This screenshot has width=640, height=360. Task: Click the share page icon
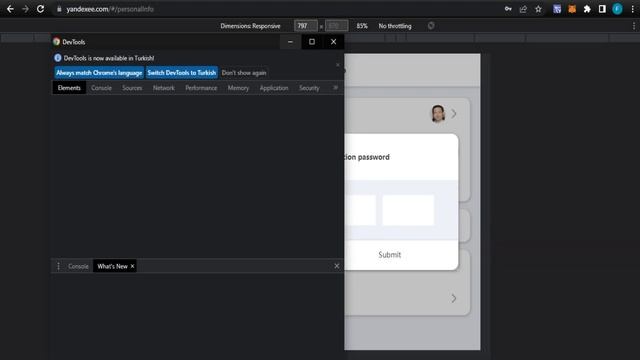click(523, 9)
